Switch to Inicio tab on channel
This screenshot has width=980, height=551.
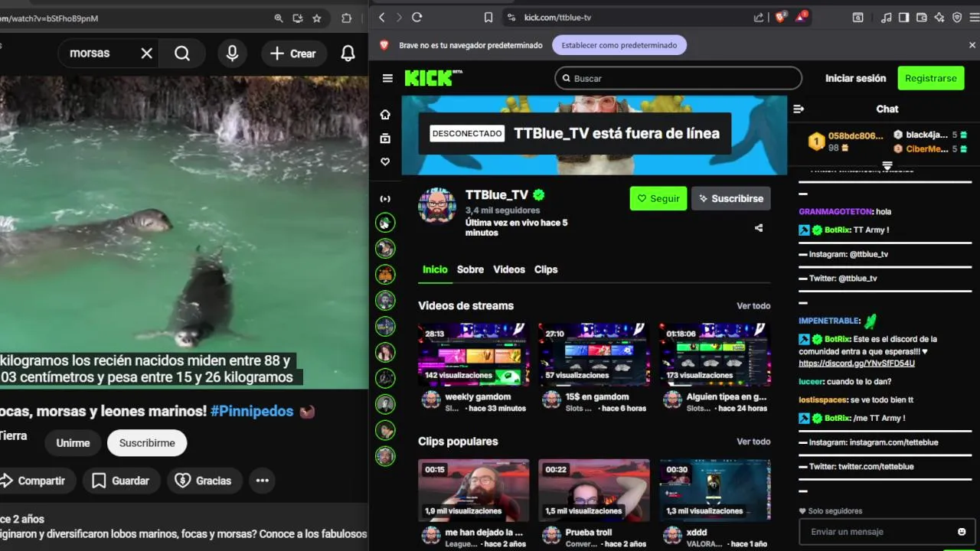(435, 269)
